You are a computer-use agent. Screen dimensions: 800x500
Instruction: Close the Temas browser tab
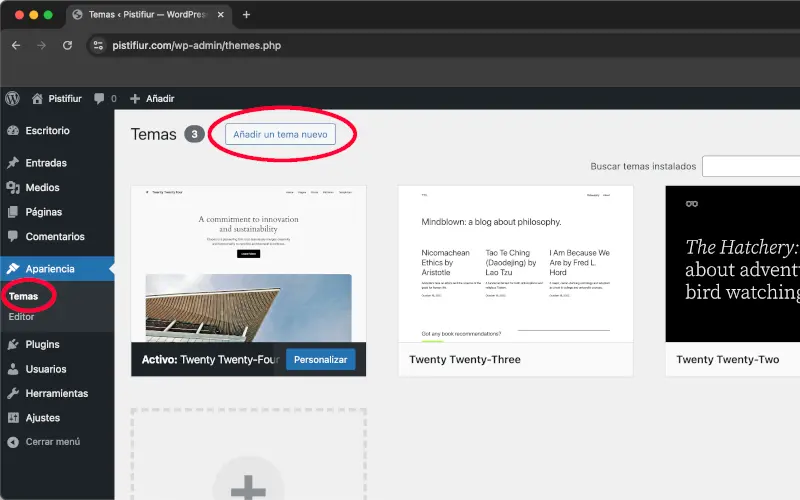coord(220,15)
